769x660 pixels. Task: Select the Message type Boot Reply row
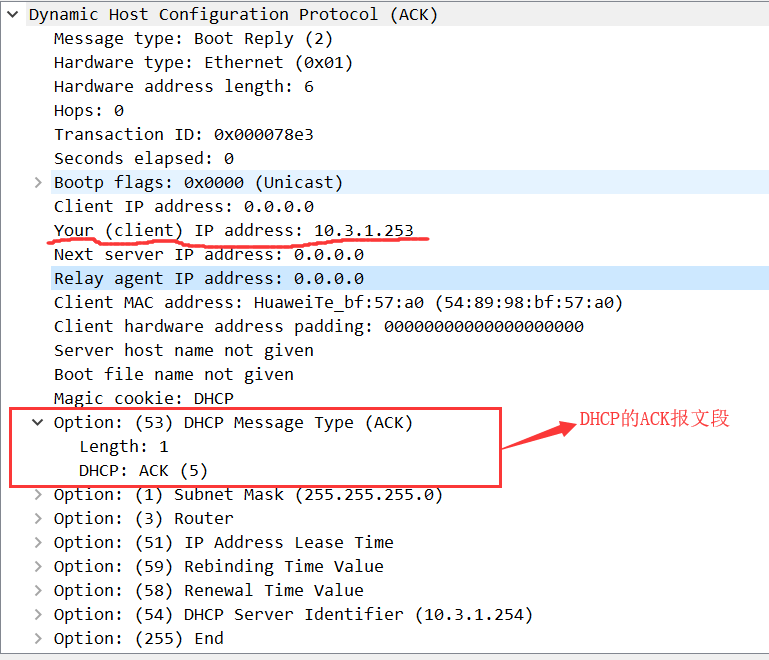pyautogui.click(x=193, y=38)
